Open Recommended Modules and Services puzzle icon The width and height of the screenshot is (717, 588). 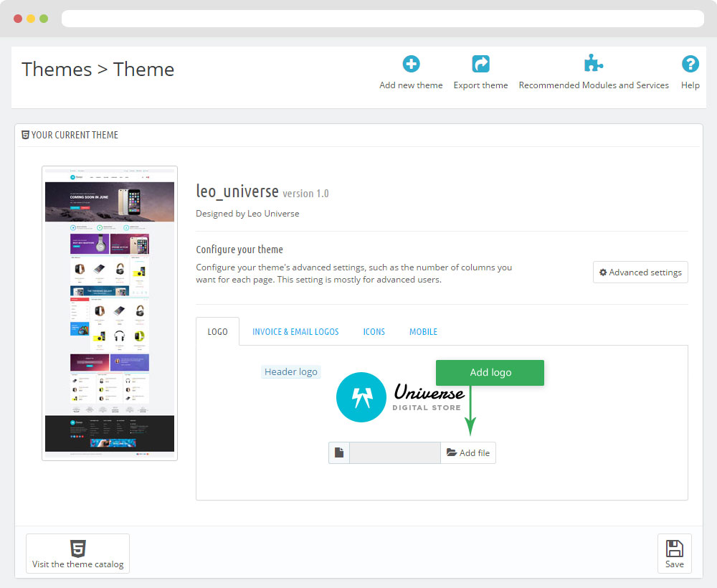pos(593,64)
